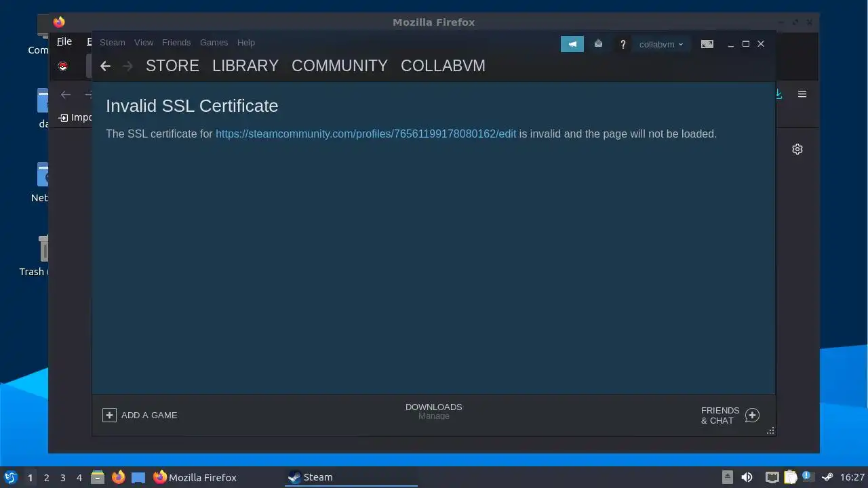Click the Firefox settings gear icon
Viewport: 868px width, 488px height.
pyautogui.click(x=797, y=149)
